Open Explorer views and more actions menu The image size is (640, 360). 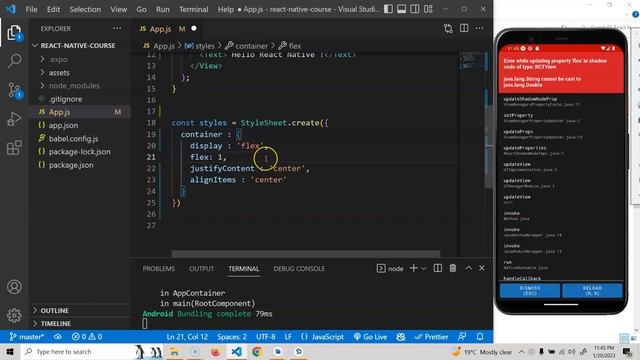coord(117,29)
